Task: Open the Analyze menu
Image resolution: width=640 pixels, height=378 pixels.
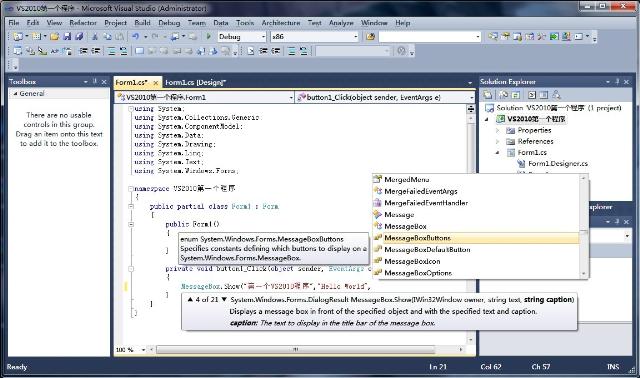Action: point(341,23)
